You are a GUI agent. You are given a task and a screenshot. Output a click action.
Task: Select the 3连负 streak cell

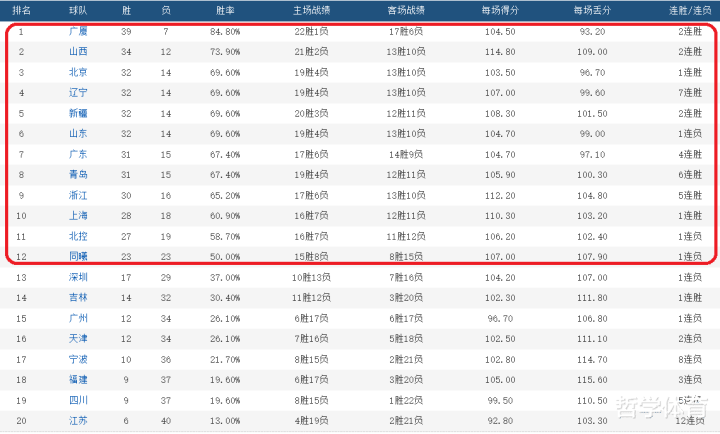click(690, 380)
